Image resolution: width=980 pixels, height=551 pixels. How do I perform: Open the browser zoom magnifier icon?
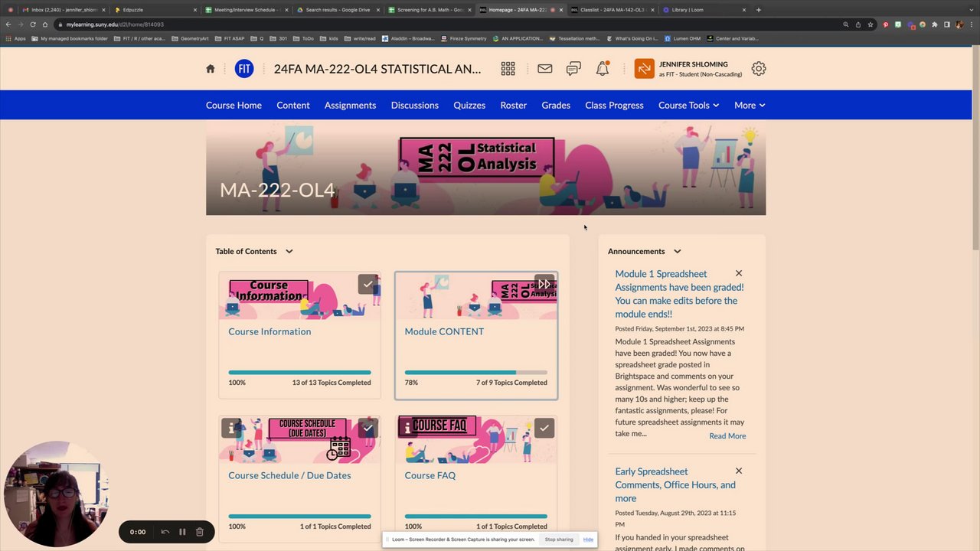click(845, 24)
